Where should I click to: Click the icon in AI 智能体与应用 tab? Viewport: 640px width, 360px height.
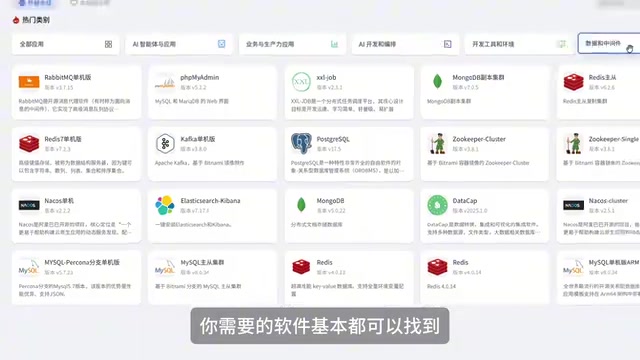221,44
